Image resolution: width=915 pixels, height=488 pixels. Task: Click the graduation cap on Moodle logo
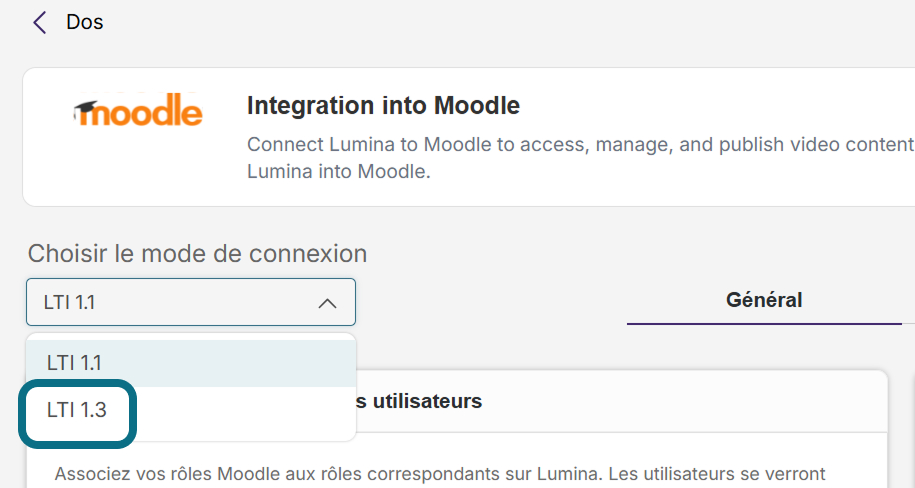85,109
